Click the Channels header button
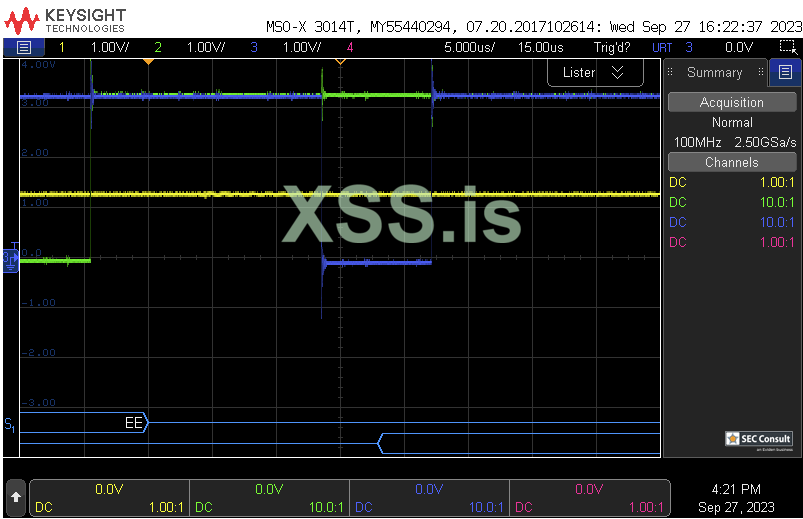 (x=732, y=162)
